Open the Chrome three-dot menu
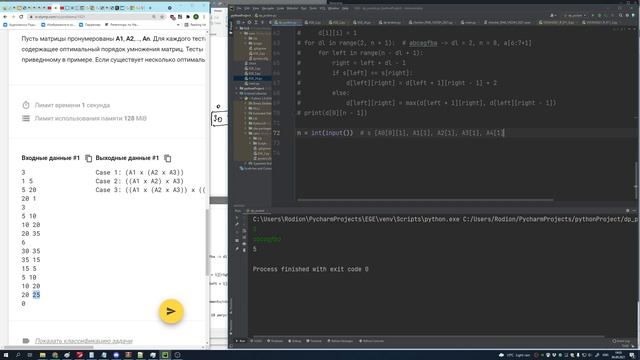This screenshot has width=640, height=360. click(204, 17)
